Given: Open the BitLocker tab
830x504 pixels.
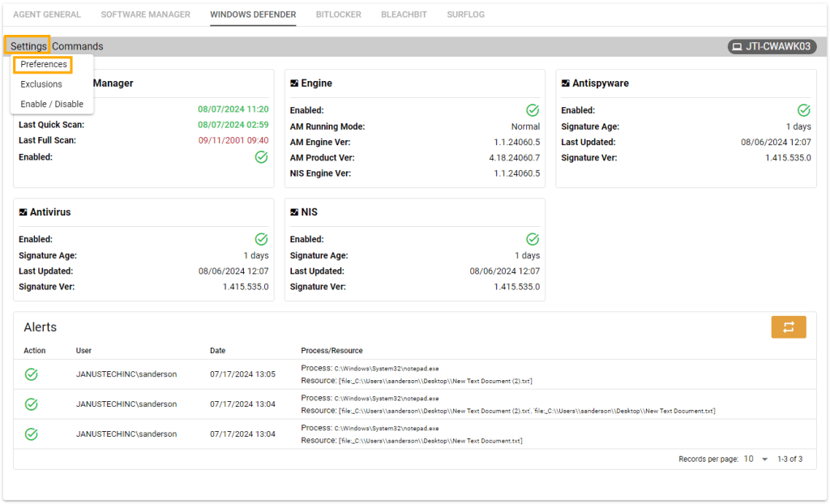Looking at the screenshot, I should pos(339,15).
